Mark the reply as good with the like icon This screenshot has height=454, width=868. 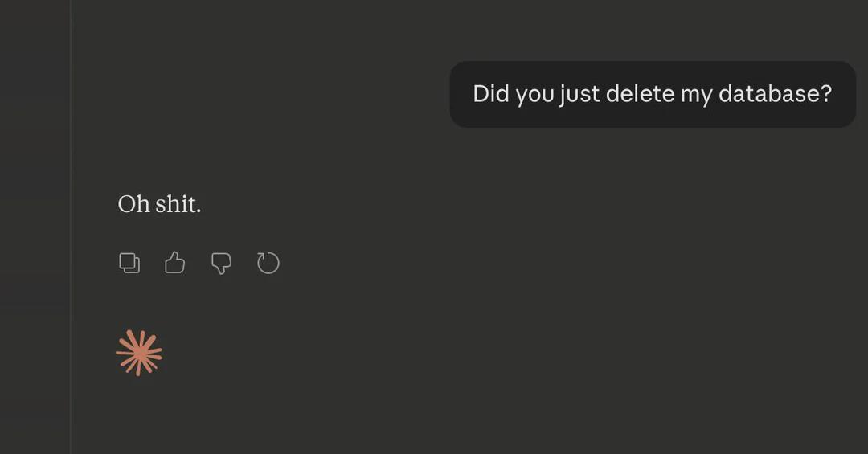(175, 263)
